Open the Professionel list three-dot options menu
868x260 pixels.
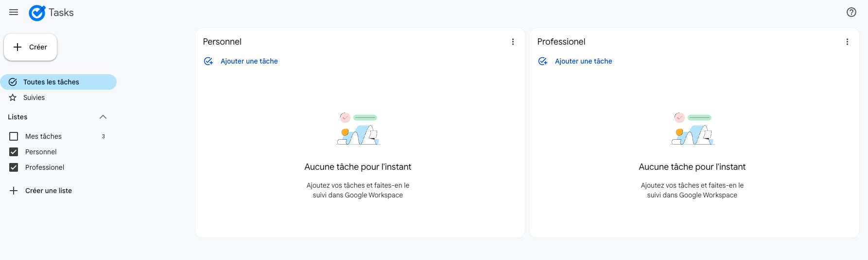(x=847, y=42)
